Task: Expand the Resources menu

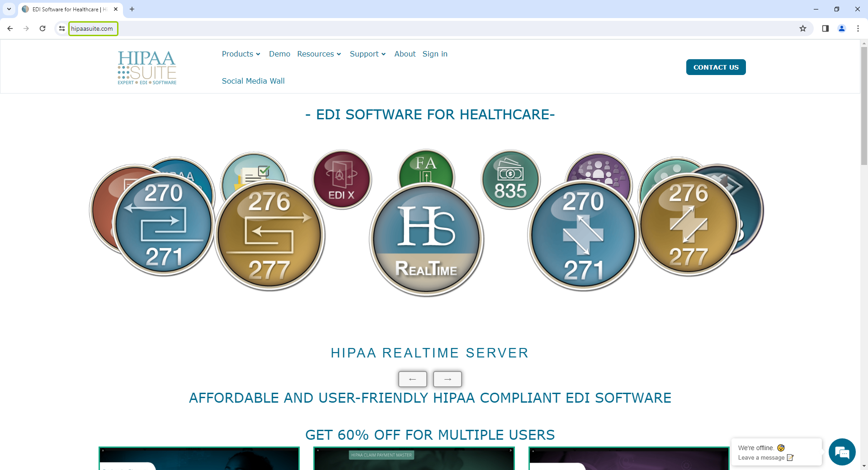Action: click(x=319, y=54)
